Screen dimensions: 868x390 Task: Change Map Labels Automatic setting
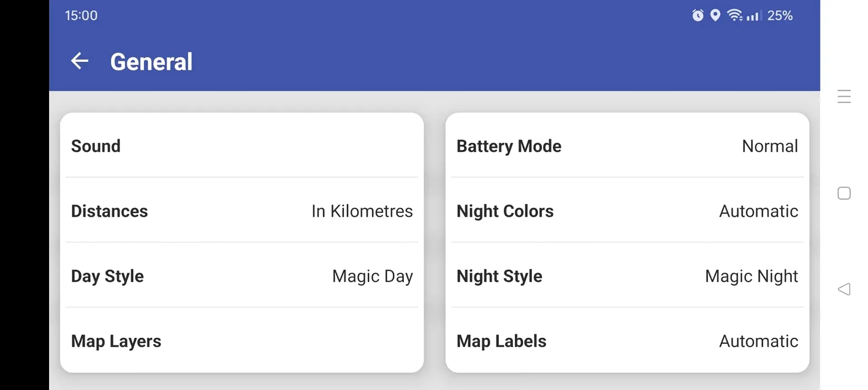pos(627,340)
